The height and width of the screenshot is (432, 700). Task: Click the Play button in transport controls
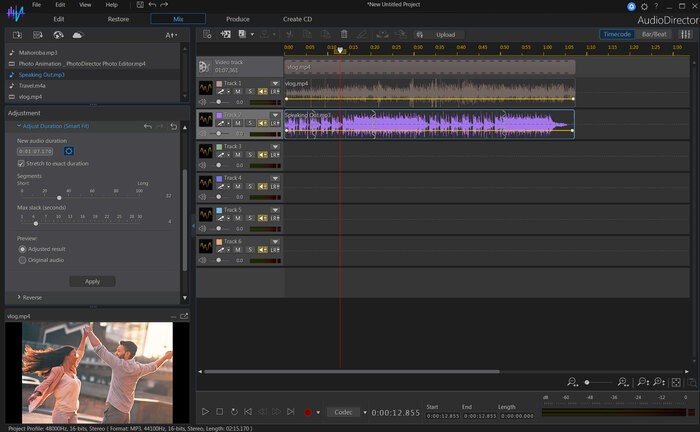tap(205, 411)
